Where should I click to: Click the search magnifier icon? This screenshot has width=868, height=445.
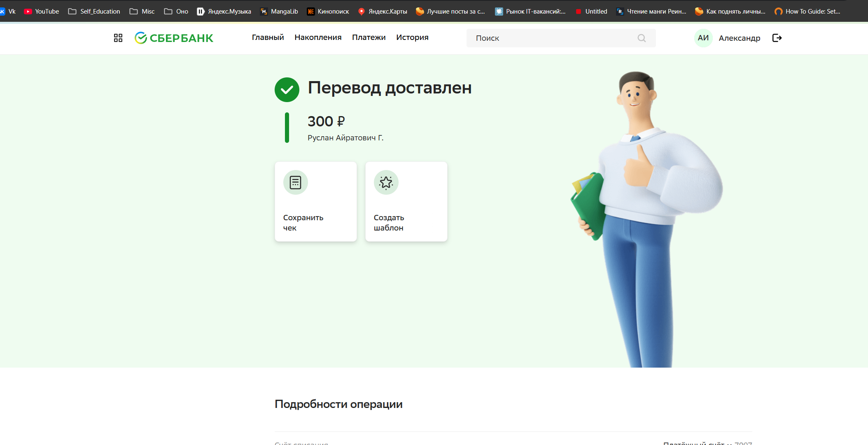coord(642,38)
